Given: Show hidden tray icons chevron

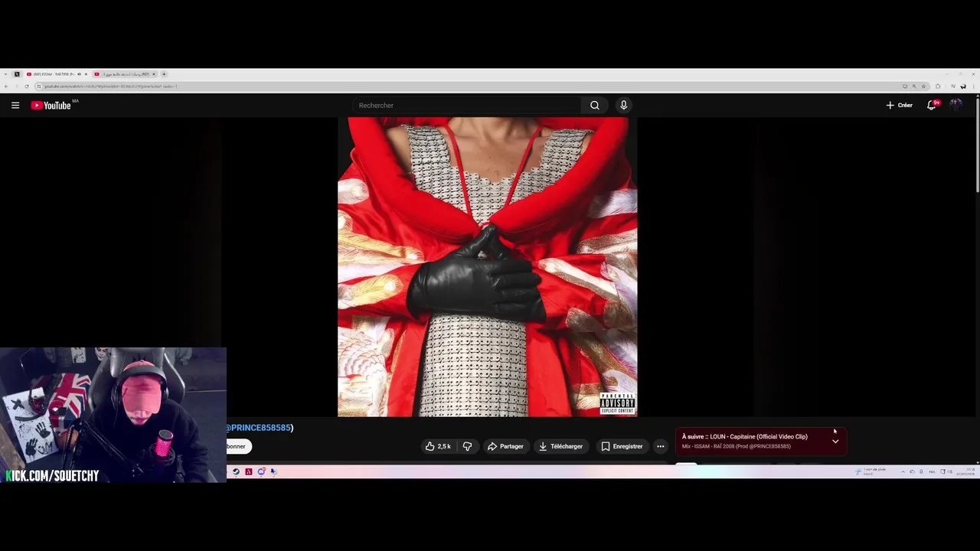Looking at the screenshot, I should tap(903, 471).
